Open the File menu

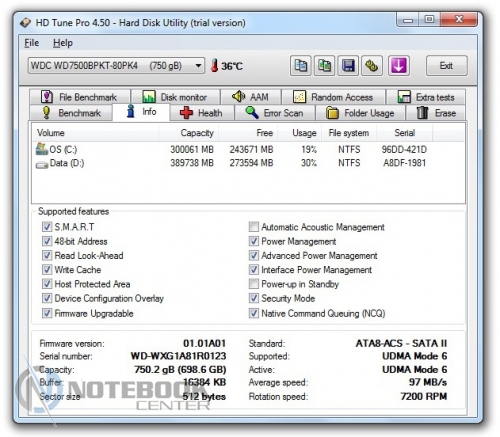coord(32,43)
